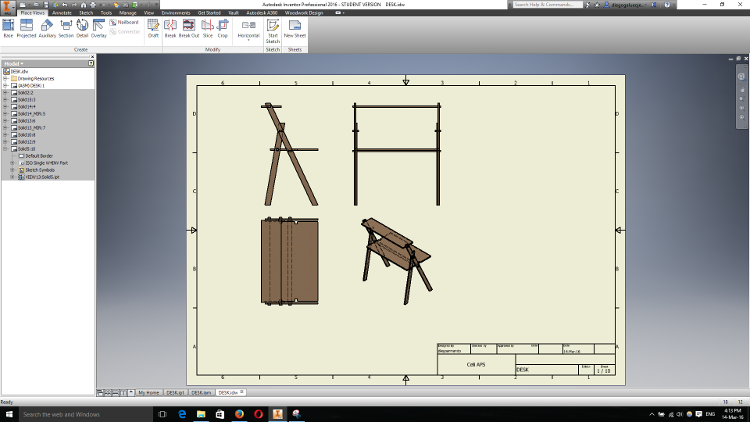Open Task View on the taskbar

(162, 414)
